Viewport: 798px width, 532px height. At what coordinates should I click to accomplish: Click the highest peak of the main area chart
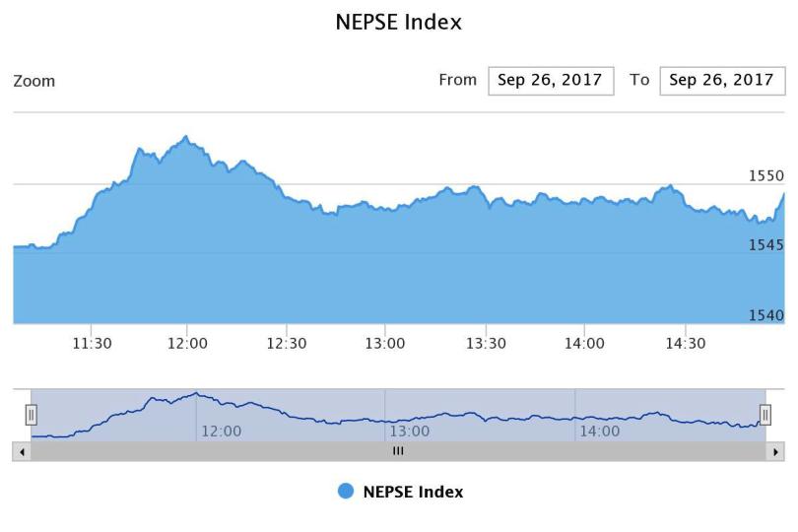[185, 137]
